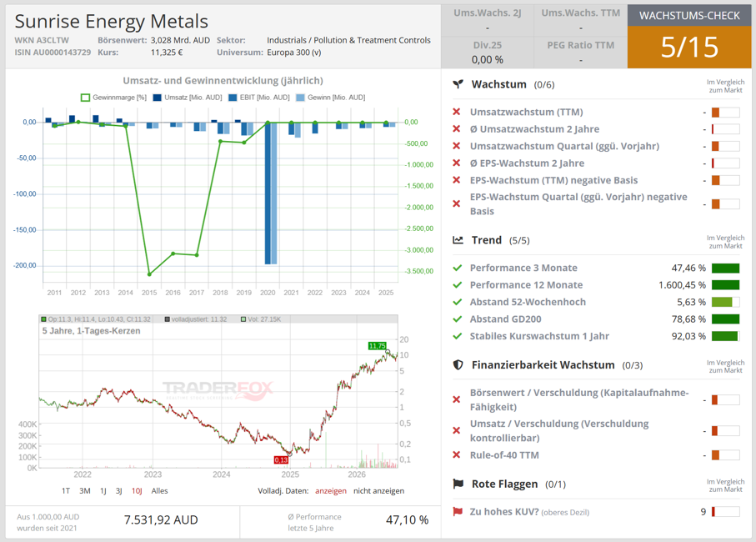
Task: Click Div.25 value 0,00 %
Action: (487, 60)
